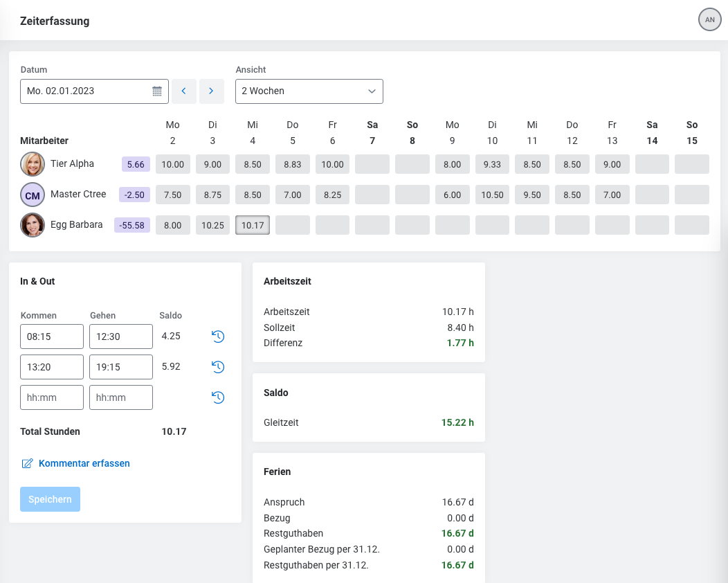Click the empty Kommen hh:mm field
728x583 pixels.
[52, 397]
